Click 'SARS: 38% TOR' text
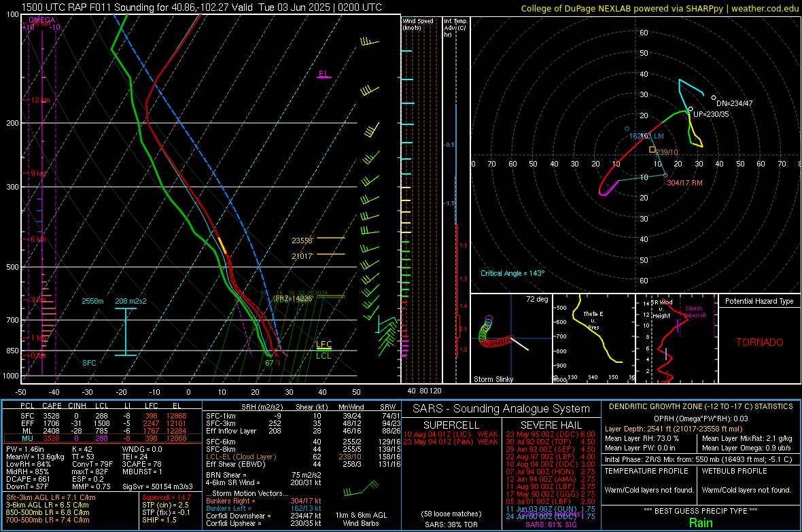 pos(451,525)
